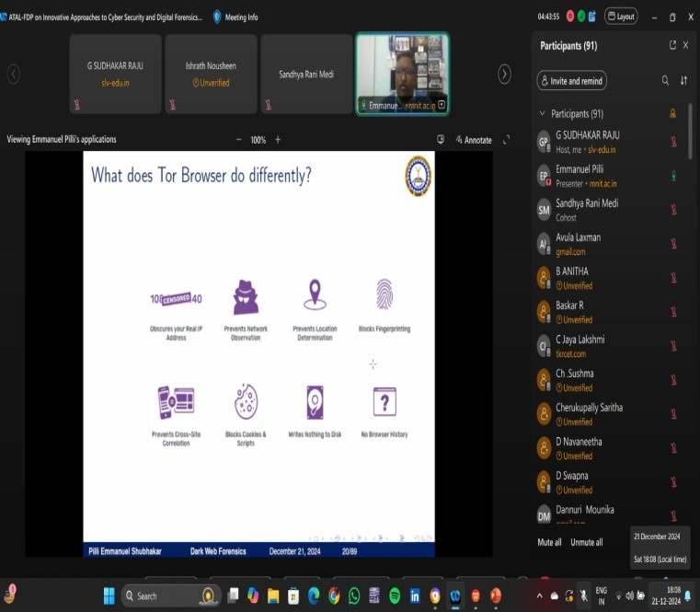Unmute Avula Laxman in participant list
This screenshot has height=612, width=700.
click(x=673, y=244)
